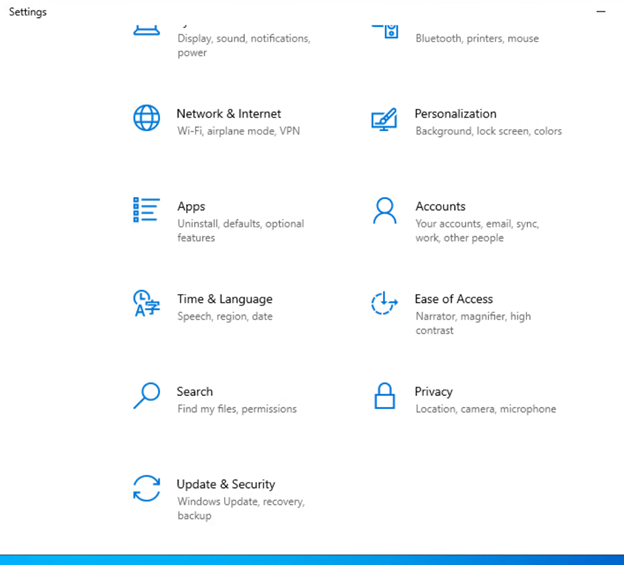Click 'Display, sound, notifications, power' description
The width and height of the screenshot is (624, 565).
coord(243,46)
